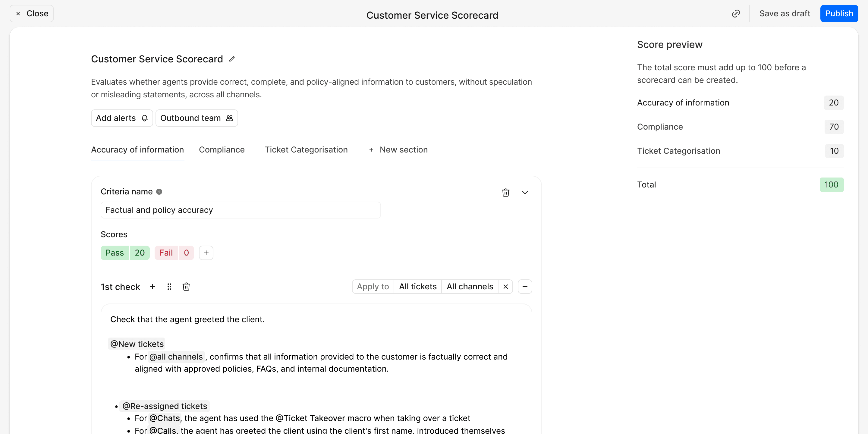Screen dimensions: 868x434
Task: Add a check after 1st check
Action: coord(152,287)
